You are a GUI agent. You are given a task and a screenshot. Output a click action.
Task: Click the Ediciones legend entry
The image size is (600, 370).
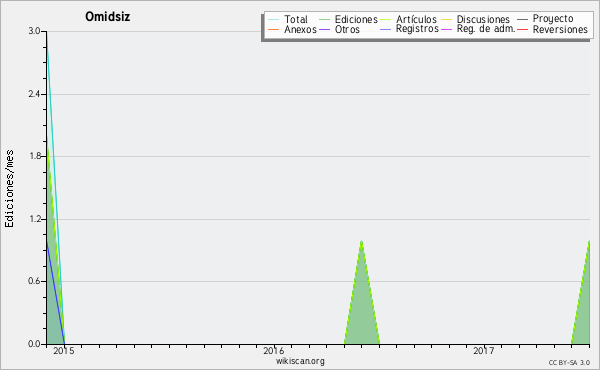[348, 19]
